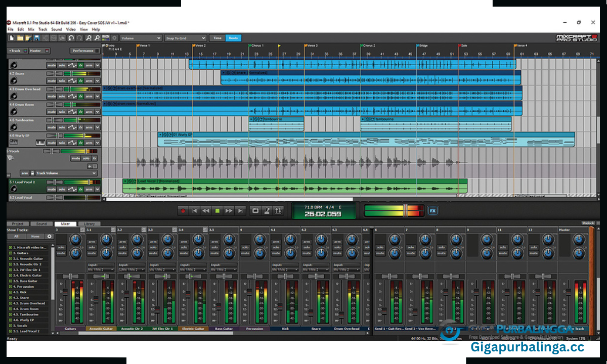The image size is (607, 364).
Task: Click the Guitars channel volume fader
Action: pyautogui.click(x=65, y=292)
